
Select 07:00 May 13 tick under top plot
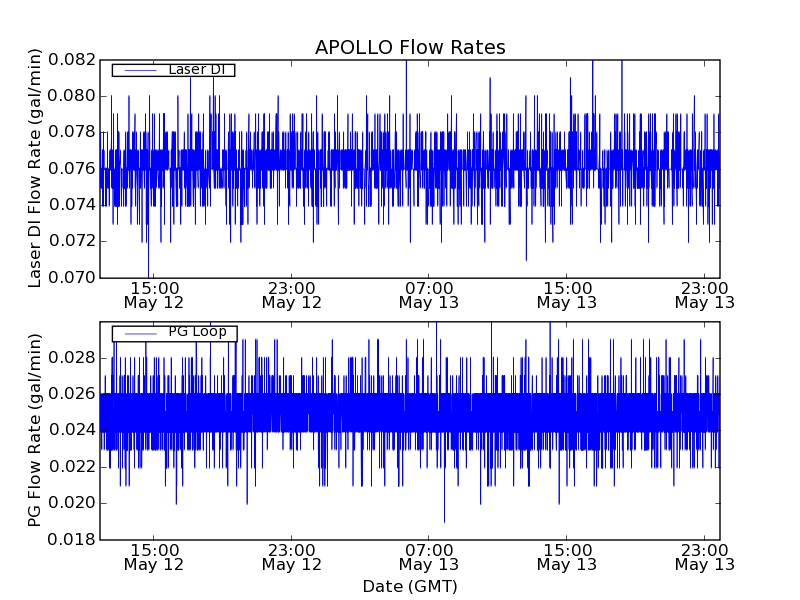[429, 294]
